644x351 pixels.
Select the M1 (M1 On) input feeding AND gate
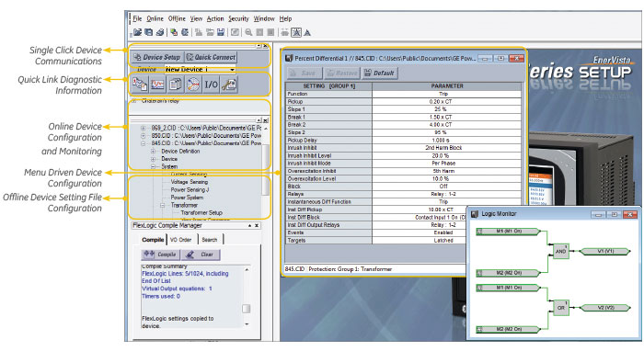point(509,232)
